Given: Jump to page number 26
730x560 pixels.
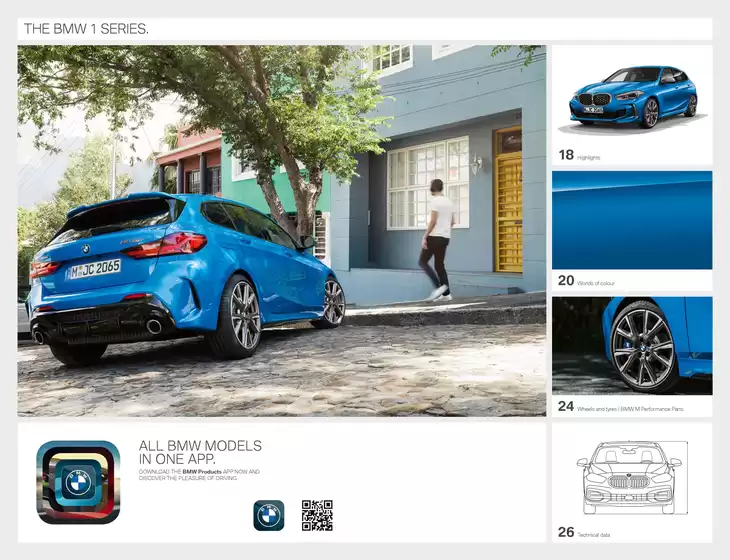Looking at the screenshot, I should [x=566, y=532].
